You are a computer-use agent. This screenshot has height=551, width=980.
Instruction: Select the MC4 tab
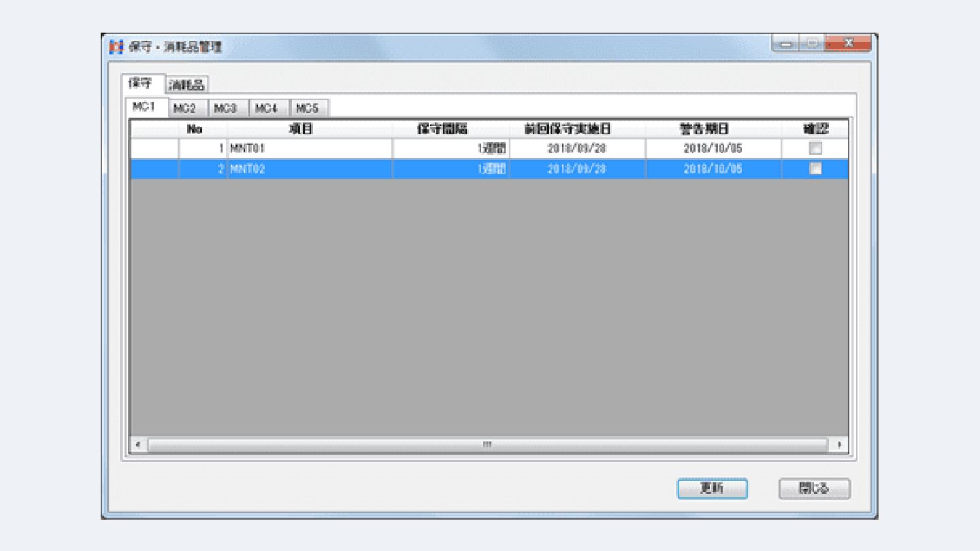click(268, 108)
